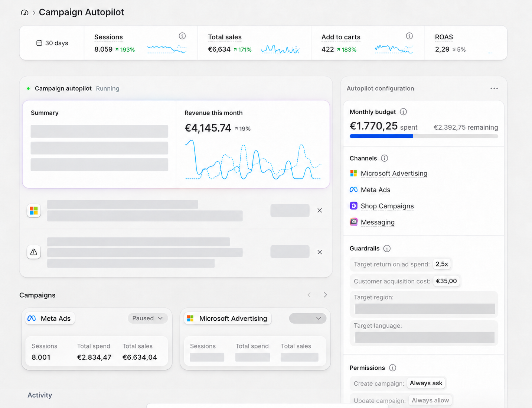Open the status dropdown on Microsoft Advertising card

(307, 318)
